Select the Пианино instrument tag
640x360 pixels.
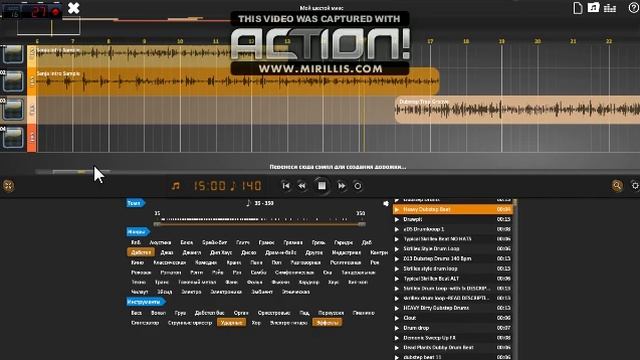pyautogui.click(x=363, y=313)
